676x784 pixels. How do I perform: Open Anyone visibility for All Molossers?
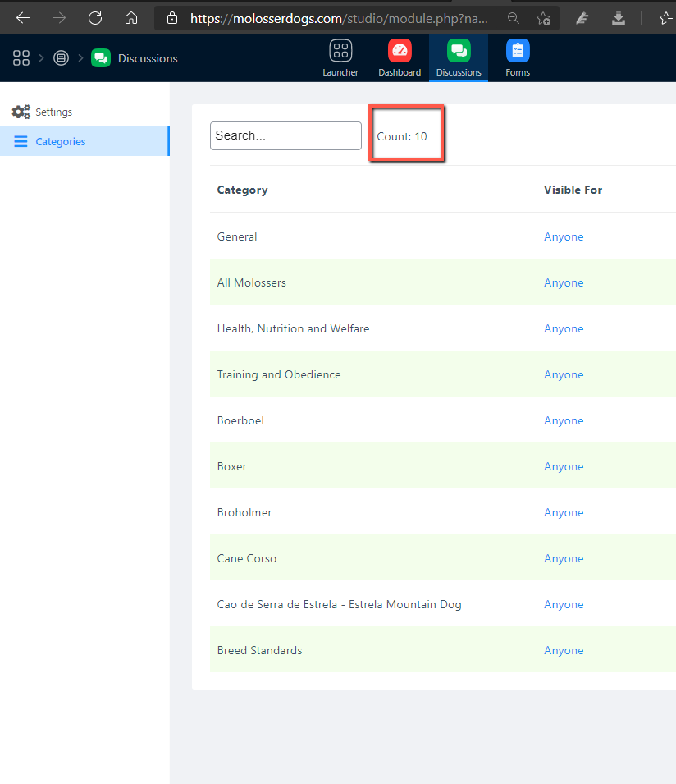click(564, 282)
